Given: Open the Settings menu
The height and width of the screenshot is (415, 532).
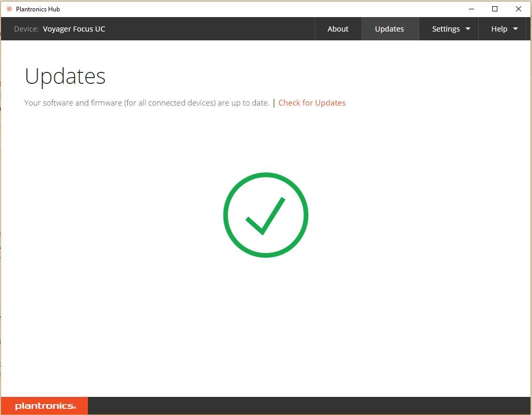Looking at the screenshot, I should (x=449, y=29).
